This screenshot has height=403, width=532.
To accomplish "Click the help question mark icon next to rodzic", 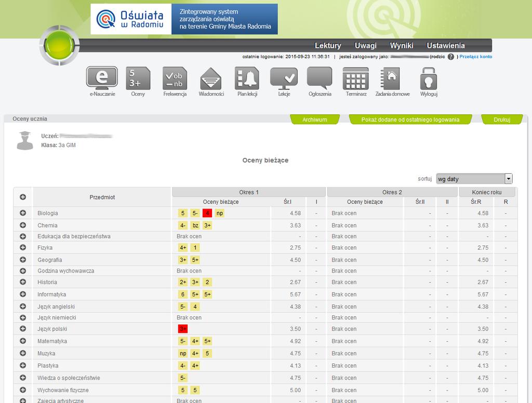I will click(450, 57).
